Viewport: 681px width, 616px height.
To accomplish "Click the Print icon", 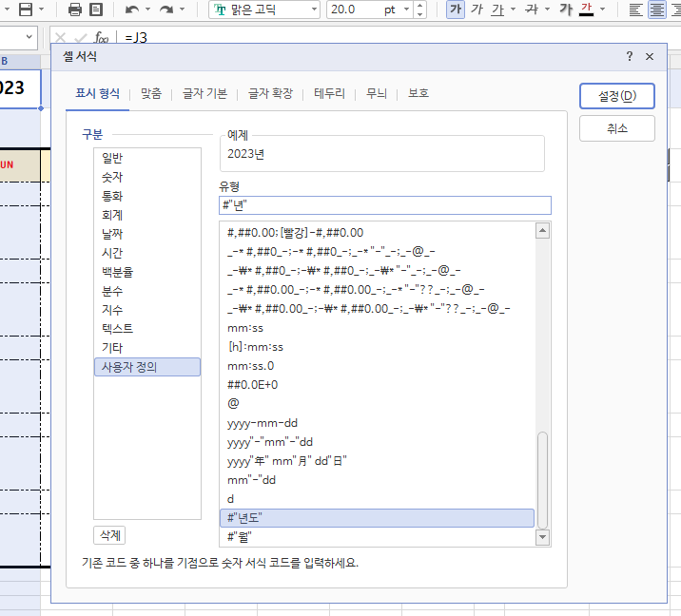I will [x=75, y=10].
